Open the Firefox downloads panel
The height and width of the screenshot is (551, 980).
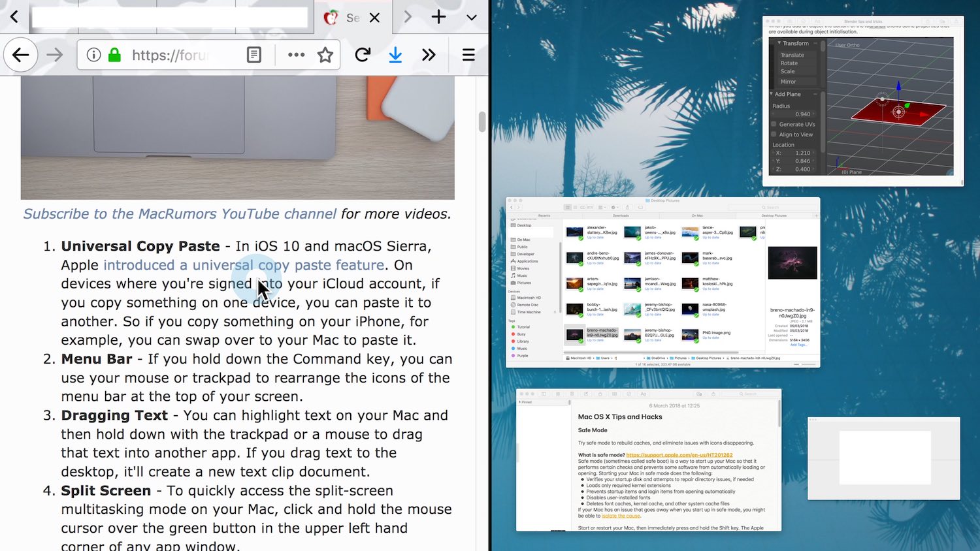click(x=395, y=55)
